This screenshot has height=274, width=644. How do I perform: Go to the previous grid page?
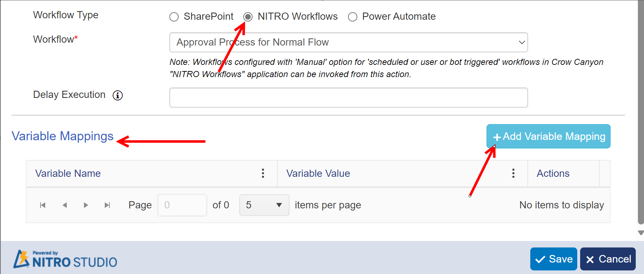coord(65,205)
